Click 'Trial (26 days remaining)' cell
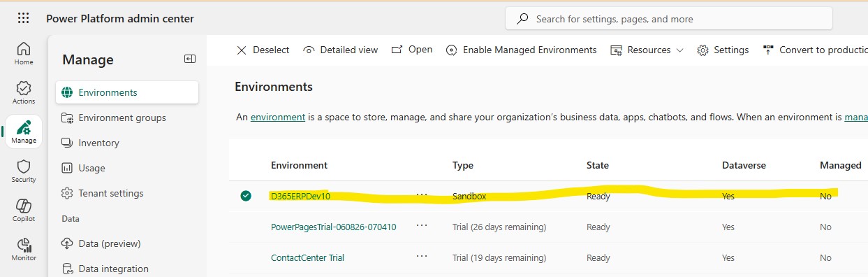Viewport: 868px width, 277px height. (x=499, y=227)
